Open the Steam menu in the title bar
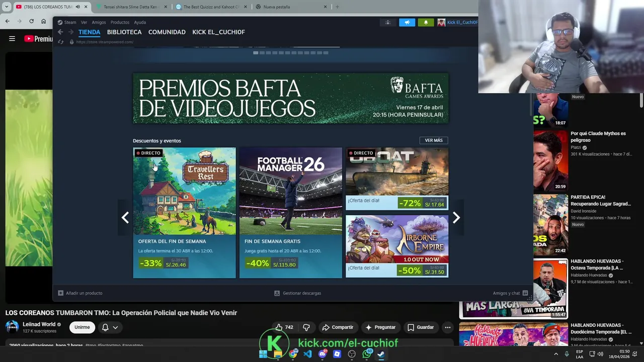 tap(66, 22)
